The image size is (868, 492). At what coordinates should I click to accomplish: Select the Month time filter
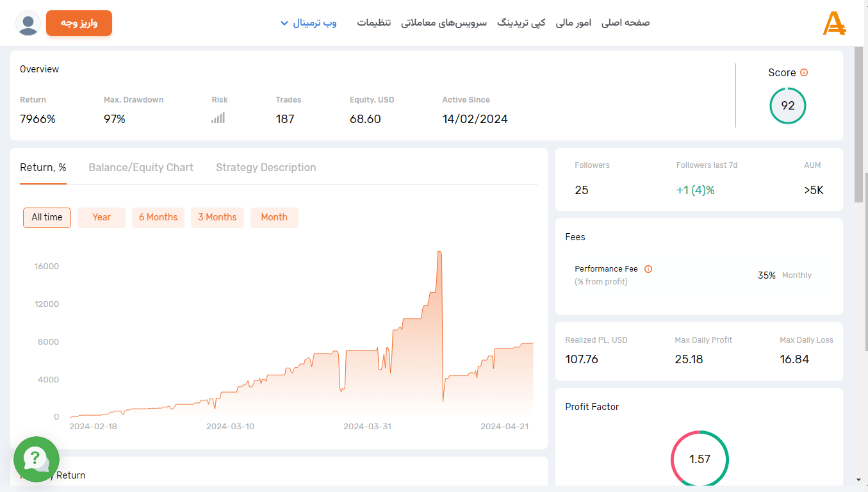tap(274, 217)
